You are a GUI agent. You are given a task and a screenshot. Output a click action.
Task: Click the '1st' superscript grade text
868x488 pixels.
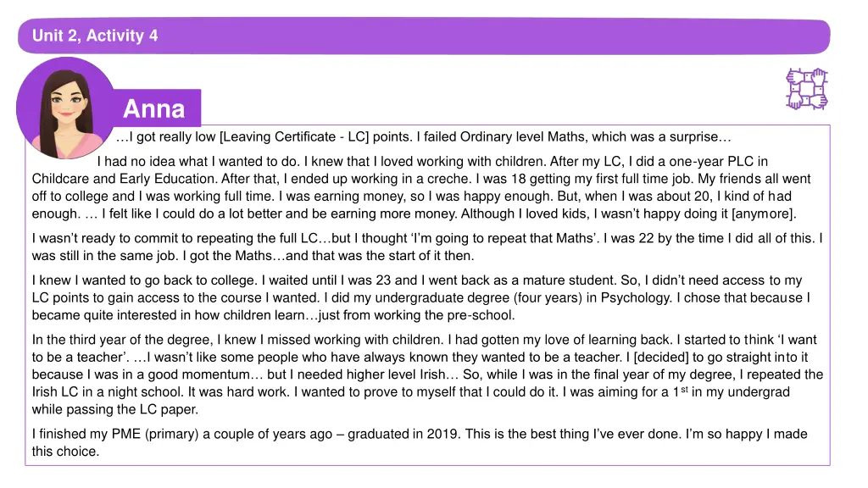pos(681,391)
